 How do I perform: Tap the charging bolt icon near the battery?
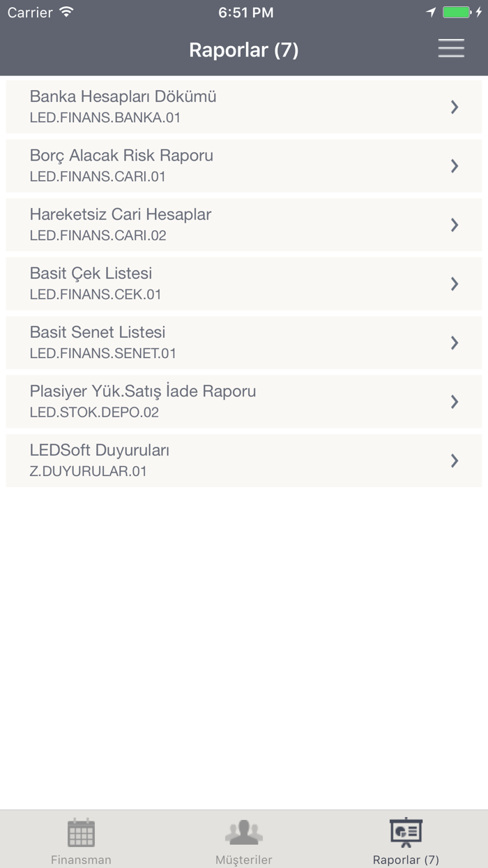pyautogui.click(x=480, y=12)
